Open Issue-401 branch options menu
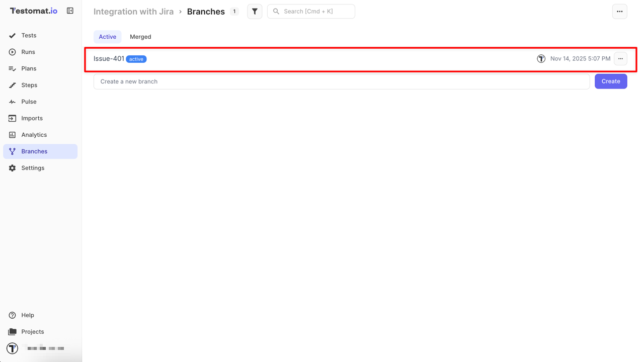This screenshot has height=362, width=644. click(x=620, y=59)
